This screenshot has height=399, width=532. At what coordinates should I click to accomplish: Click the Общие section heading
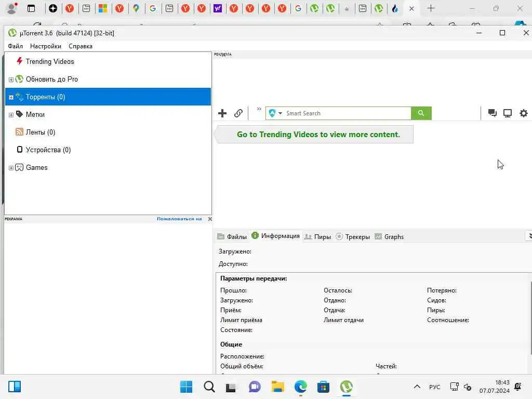(231, 344)
